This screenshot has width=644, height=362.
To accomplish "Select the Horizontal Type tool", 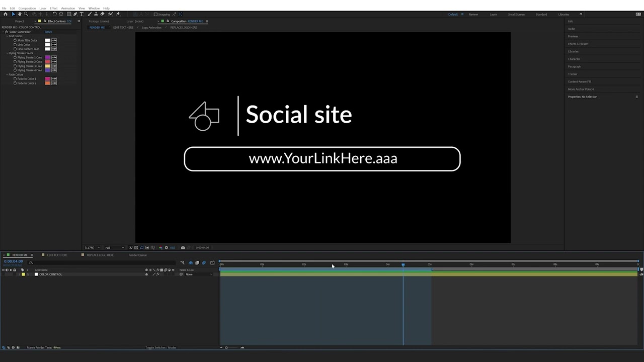I will click(82, 14).
